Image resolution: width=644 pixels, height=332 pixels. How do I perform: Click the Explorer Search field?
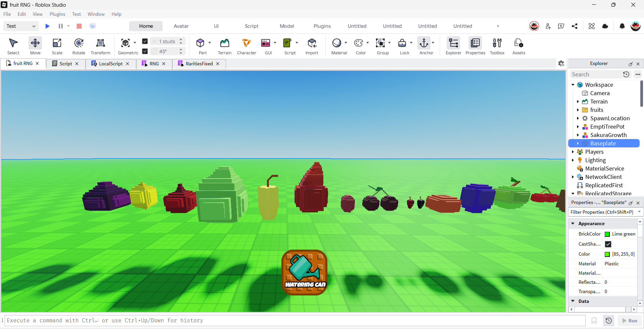596,74
